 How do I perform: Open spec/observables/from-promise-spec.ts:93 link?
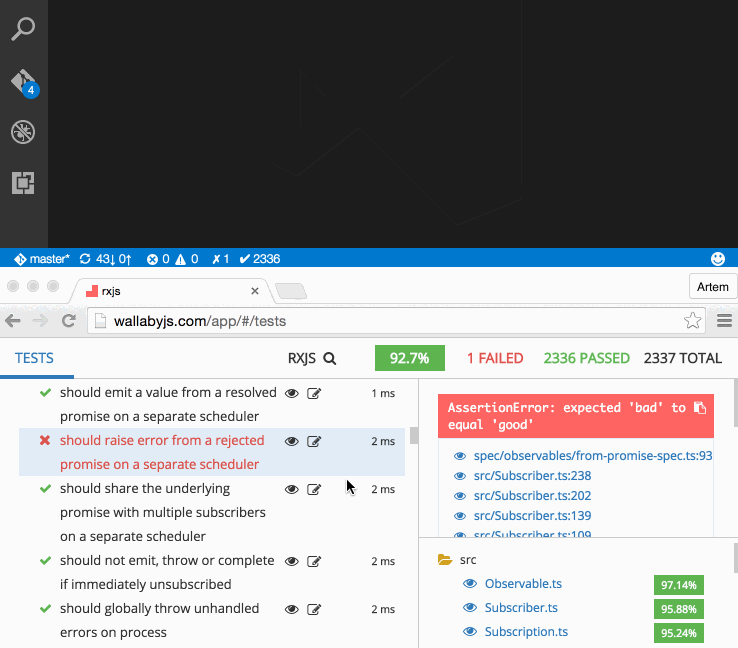pyautogui.click(x=593, y=456)
